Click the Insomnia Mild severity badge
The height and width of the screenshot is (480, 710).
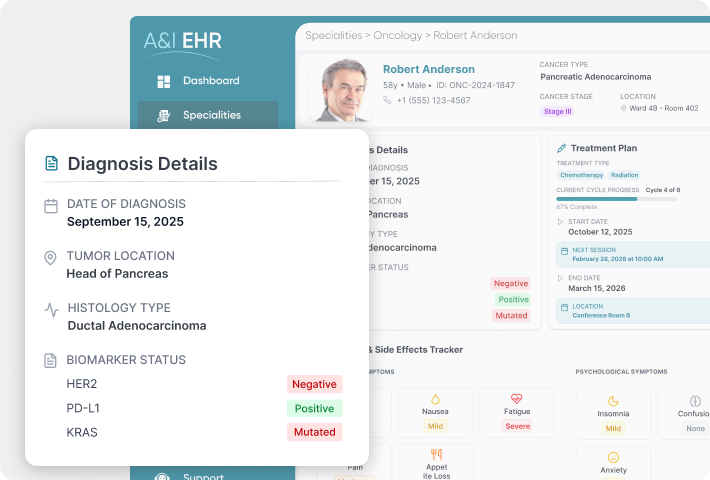613,428
